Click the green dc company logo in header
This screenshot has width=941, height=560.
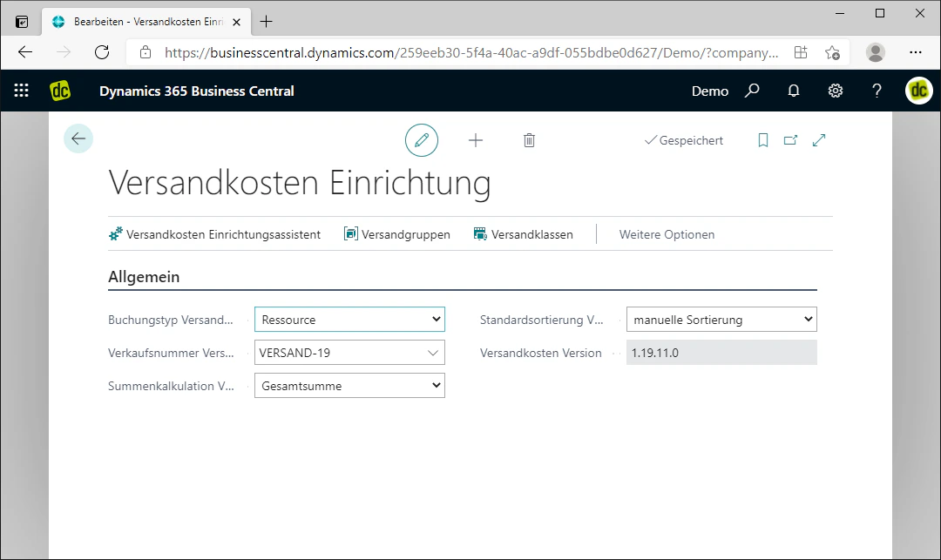click(x=60, y=91)
